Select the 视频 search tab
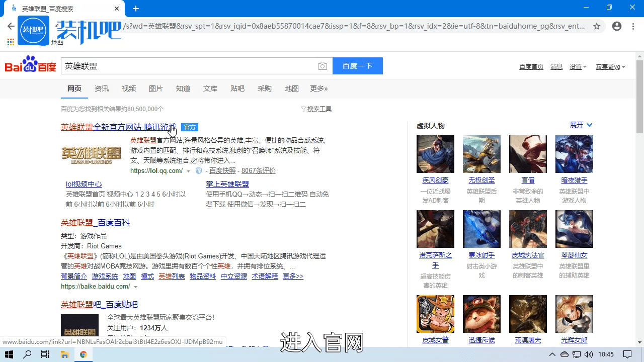The height and width of the screenshot is (362, 644). (129, 88)
